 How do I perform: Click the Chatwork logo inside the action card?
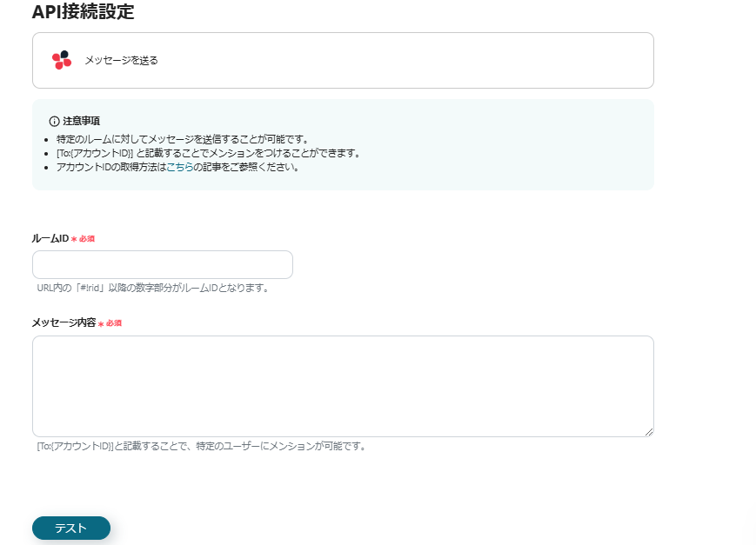[x=61, y=59]
